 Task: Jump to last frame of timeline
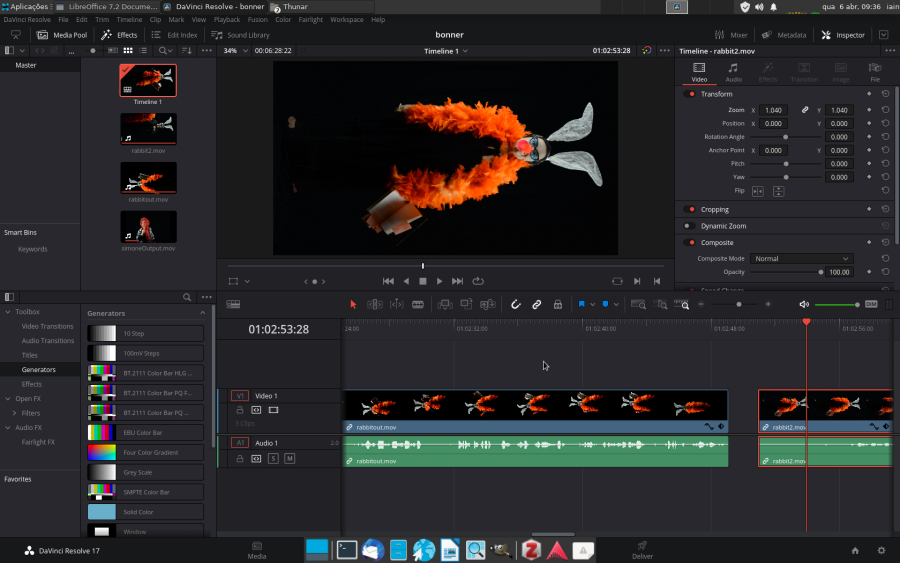pos(457,281)
